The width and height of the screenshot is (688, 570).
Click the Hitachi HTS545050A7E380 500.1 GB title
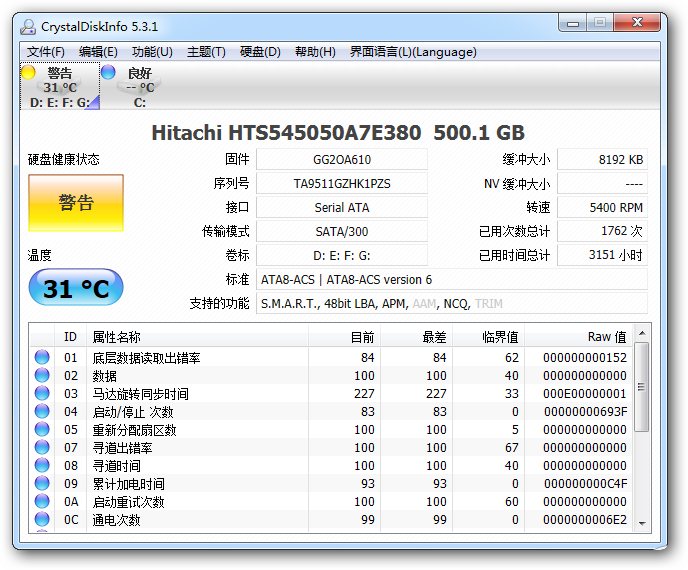click(x=338, y=133)
